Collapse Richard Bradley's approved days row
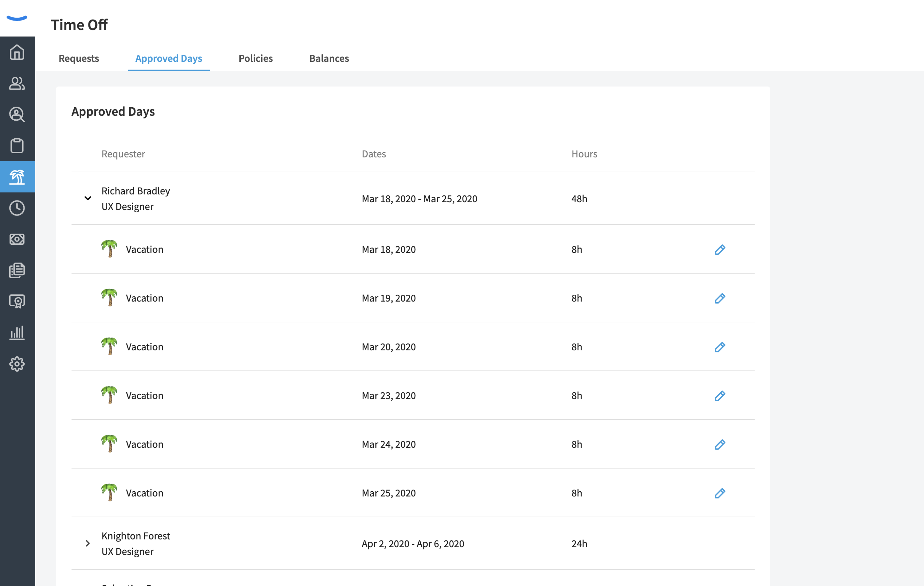This screenshot has height=586, width=924. click(88, 198)
